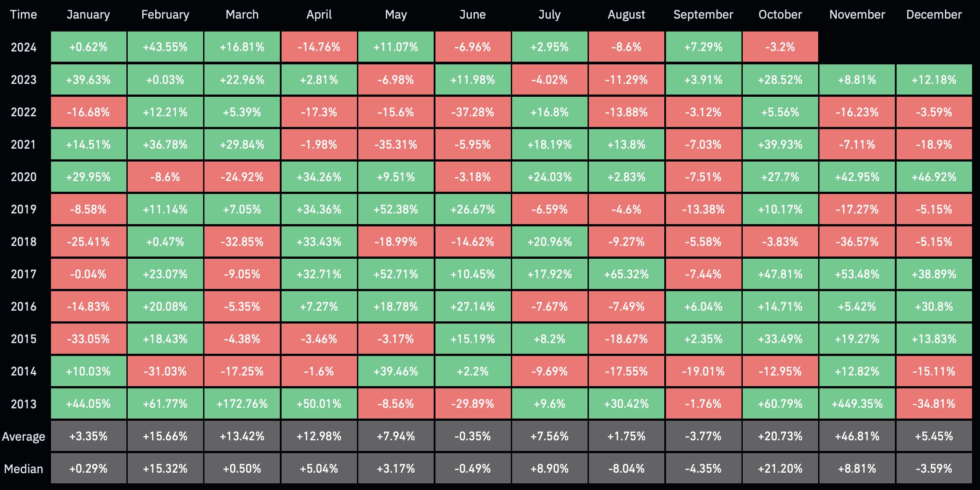Select the September column header
Viewport: 980px width, 490px height.
(703, 15)
